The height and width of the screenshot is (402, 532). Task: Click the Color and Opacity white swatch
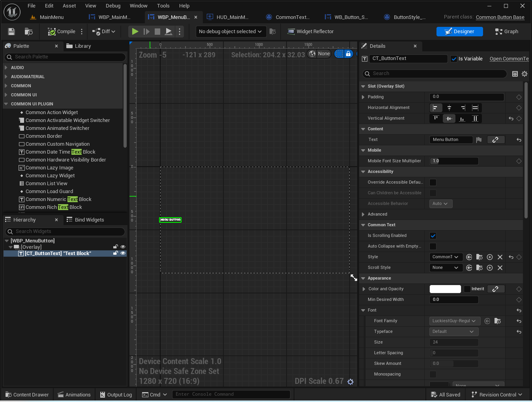[x=445, y=289]
